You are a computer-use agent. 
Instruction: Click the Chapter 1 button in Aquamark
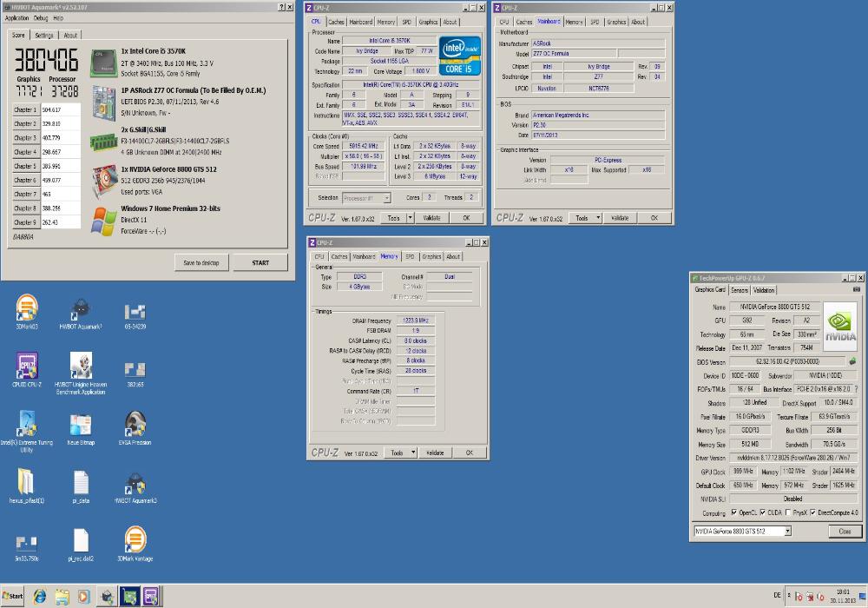25,109
